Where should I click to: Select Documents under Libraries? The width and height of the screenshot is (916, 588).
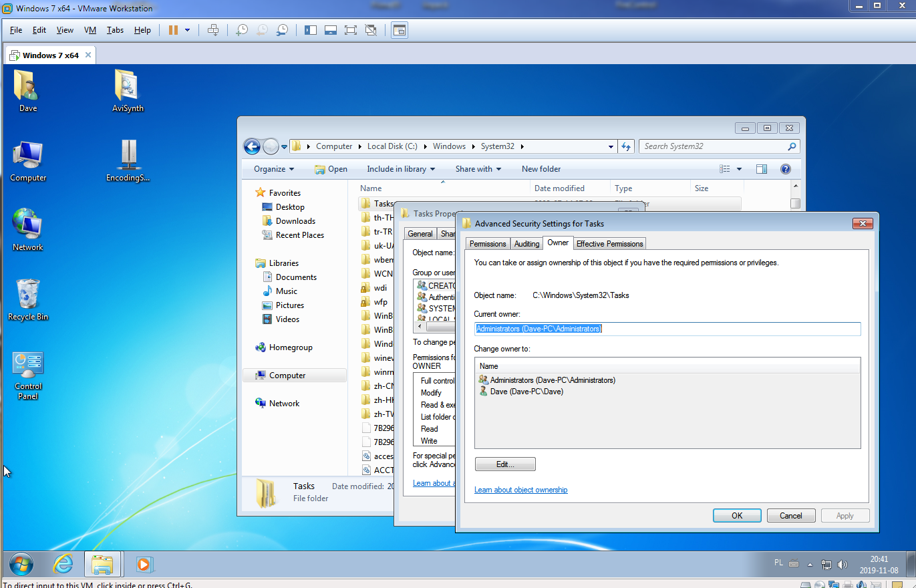296,277
